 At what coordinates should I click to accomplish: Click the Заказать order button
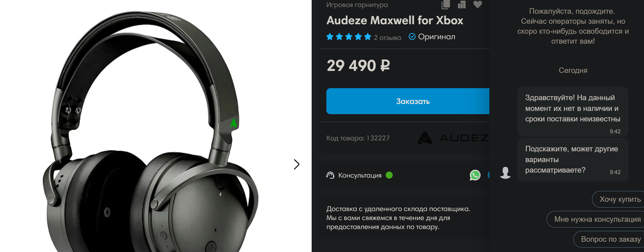tap(408, 101)
